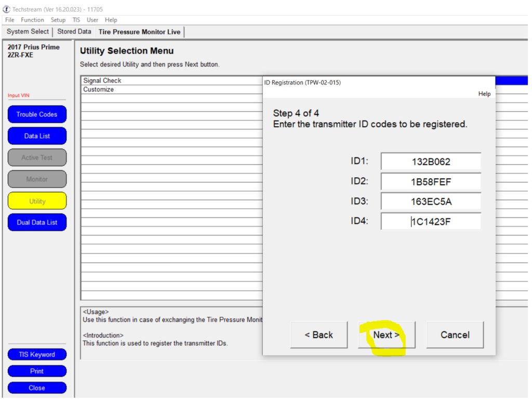Click the blue Close button in sidebar
Viewport: 532px width, 400px height.
[37, 388]
